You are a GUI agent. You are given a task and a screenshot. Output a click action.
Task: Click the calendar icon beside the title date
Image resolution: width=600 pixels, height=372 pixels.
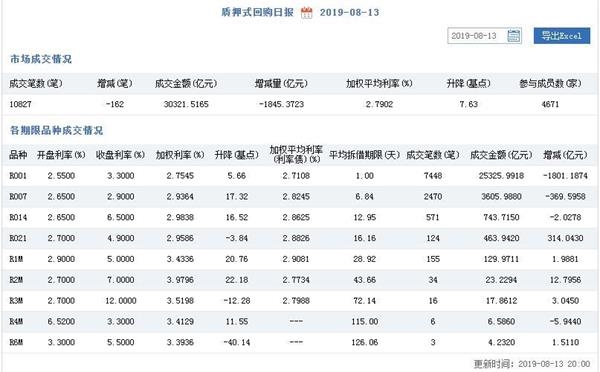(x=307, y=13)
